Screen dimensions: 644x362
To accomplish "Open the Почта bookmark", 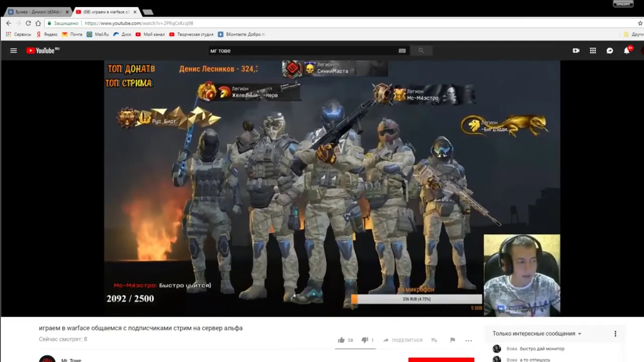I will (x=72, y=34).
